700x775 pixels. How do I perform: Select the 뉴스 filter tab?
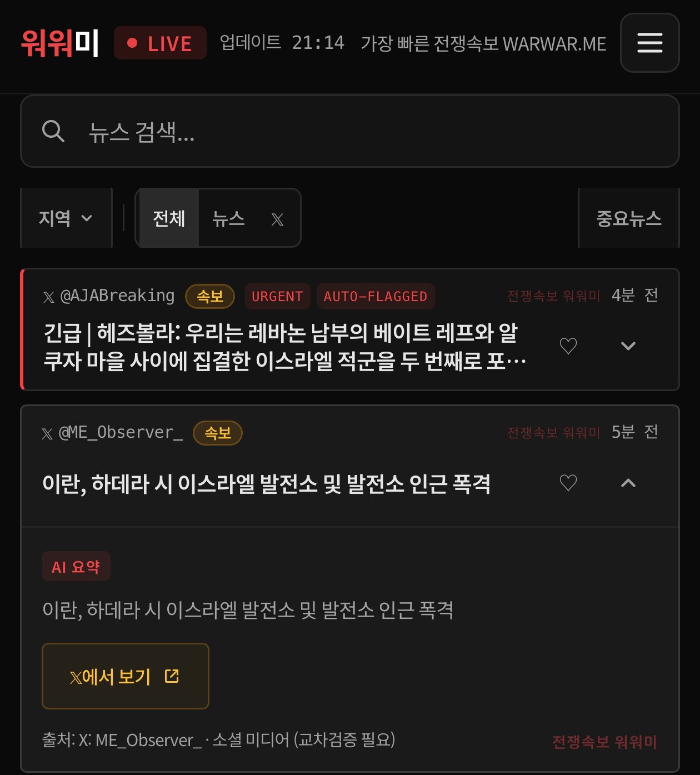click(x=228, y=218)
